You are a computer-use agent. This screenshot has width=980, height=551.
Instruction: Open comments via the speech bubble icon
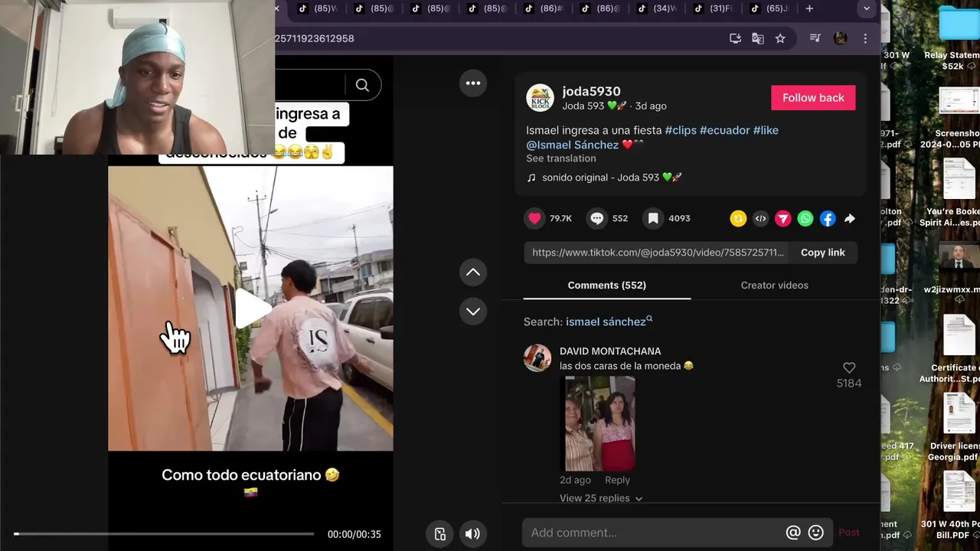click(597, 218)
